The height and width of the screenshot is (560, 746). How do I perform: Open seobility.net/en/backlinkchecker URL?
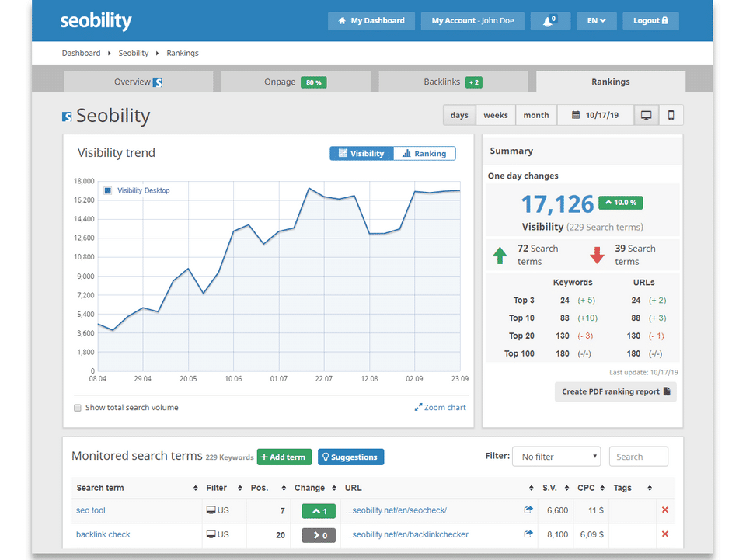click(x=406, y=534)
